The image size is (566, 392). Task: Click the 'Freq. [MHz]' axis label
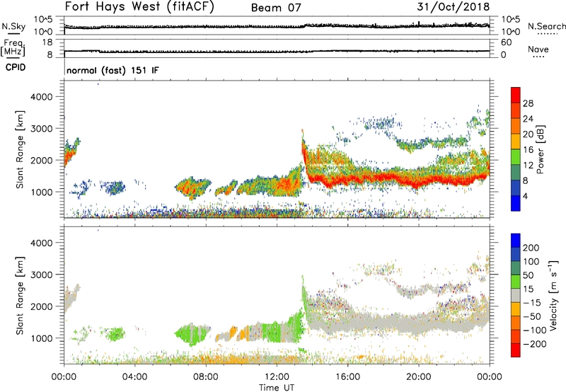point(13,48)
